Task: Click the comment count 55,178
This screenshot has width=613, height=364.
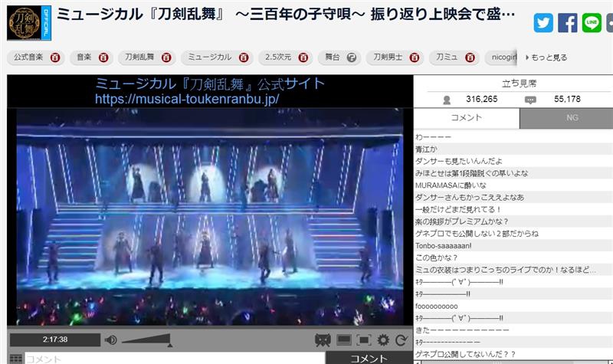Action: (x=567, y=100)
